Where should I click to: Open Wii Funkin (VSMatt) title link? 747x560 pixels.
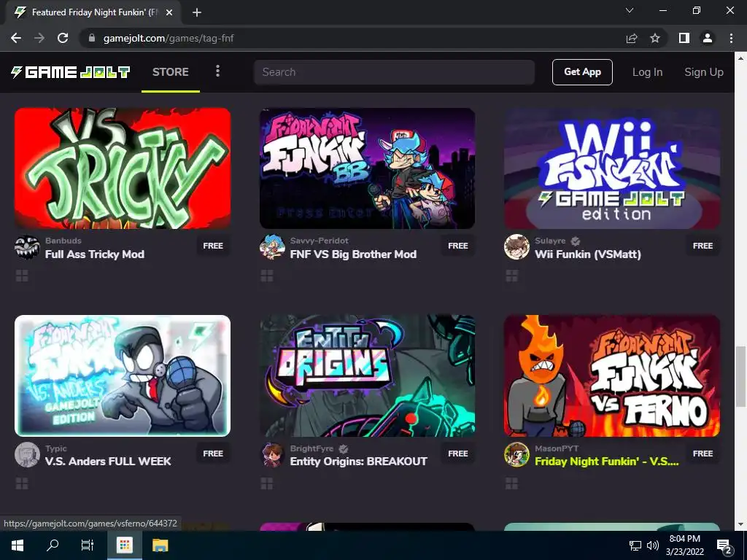click(x=588, y=254)
